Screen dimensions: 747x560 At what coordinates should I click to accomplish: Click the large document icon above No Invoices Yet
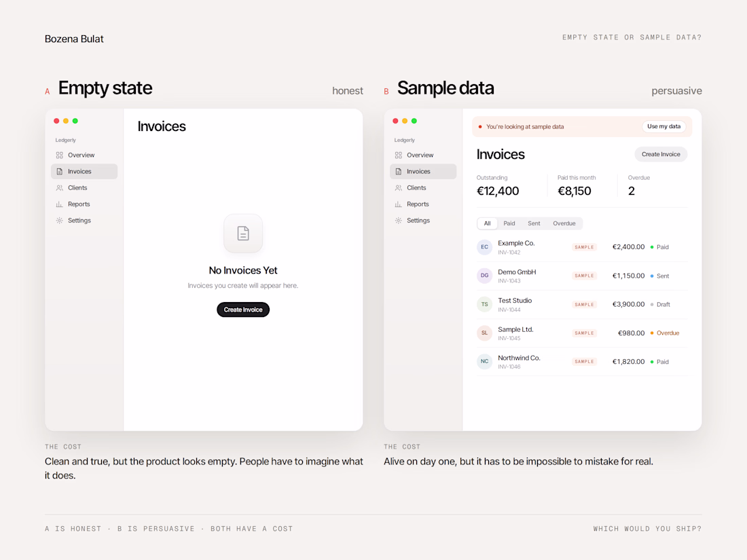(243, 234)
